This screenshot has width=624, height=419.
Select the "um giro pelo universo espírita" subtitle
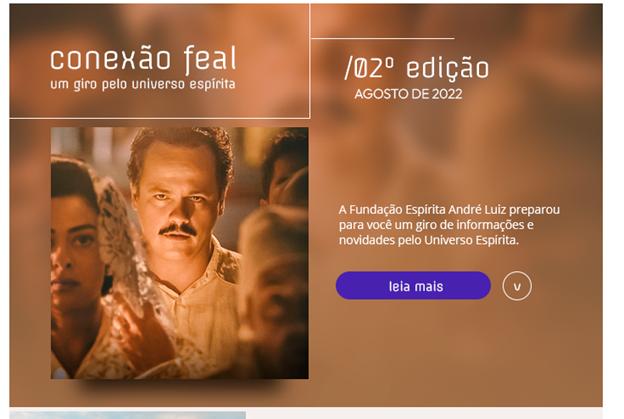click(142, 84)
